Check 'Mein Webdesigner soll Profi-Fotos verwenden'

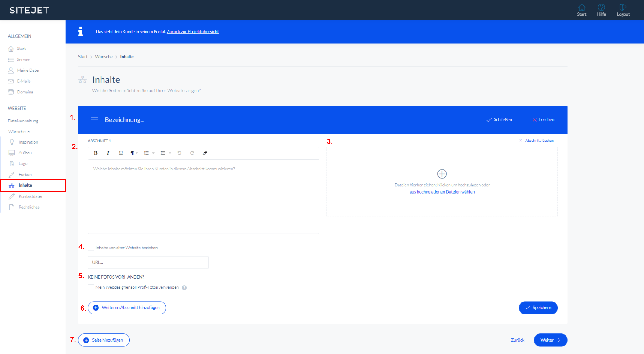pyautogui.click(x=91, y=287)
